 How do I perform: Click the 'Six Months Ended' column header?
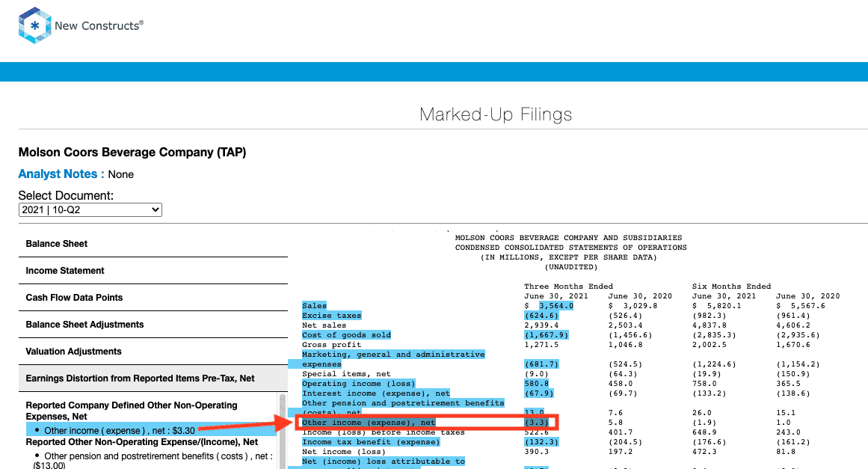pyautogui.click(x=731, y=286)
